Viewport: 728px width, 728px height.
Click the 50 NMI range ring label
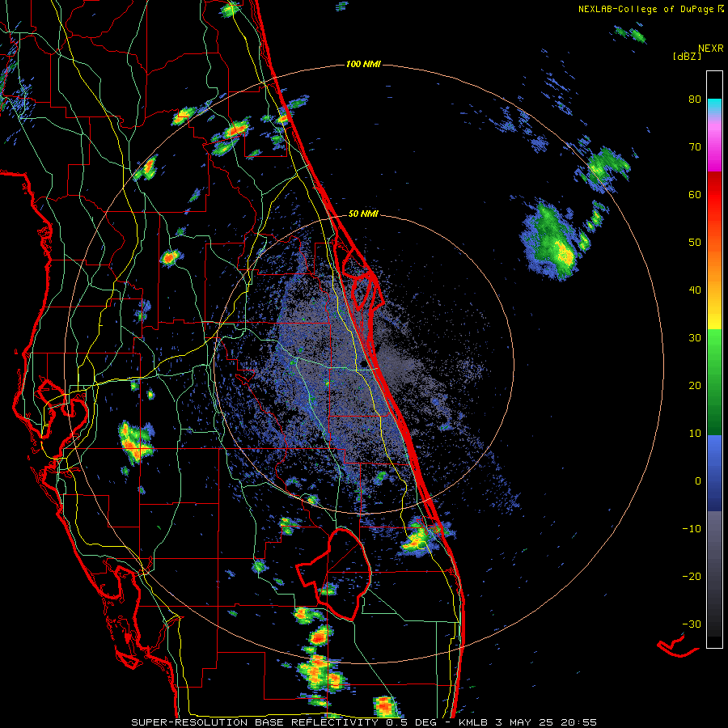(363, 214)
